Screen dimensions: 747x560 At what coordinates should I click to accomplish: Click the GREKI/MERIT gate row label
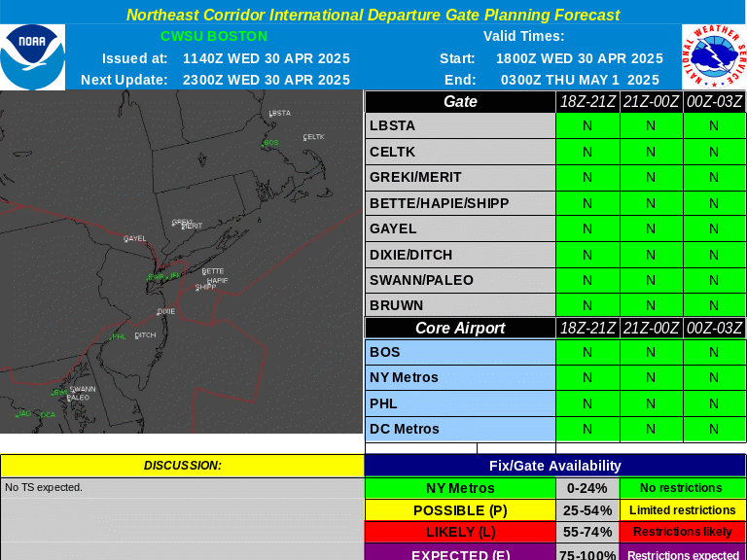coord(460,178)
